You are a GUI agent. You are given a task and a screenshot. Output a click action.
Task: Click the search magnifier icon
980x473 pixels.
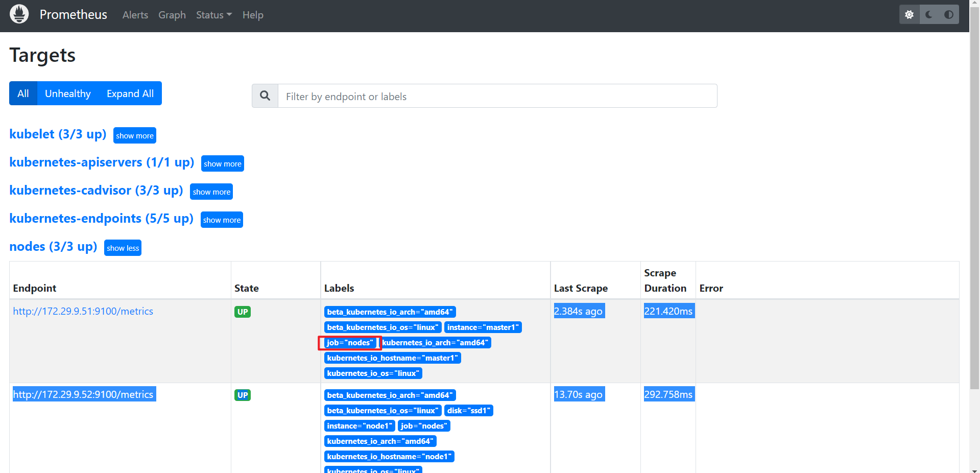click(x=265, y=96)
